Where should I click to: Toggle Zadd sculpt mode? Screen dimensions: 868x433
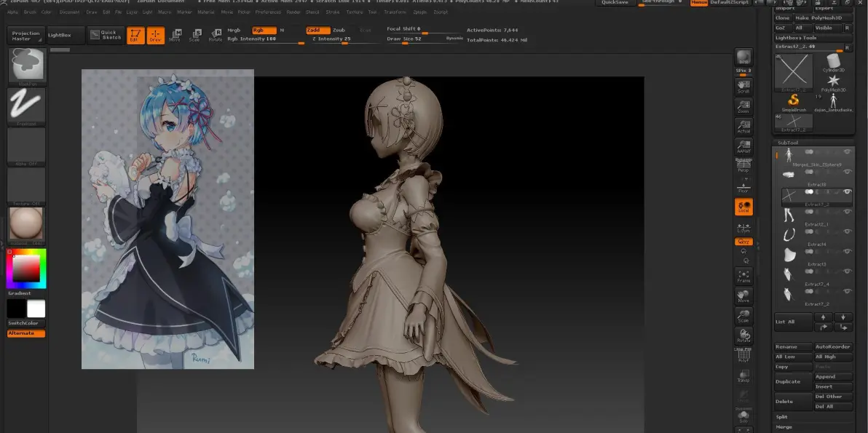pos(318,31)
